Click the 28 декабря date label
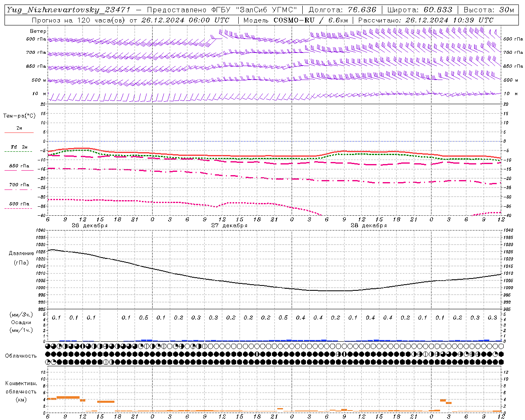The width and height of the screenshot is (525, 420). [369, 226]
